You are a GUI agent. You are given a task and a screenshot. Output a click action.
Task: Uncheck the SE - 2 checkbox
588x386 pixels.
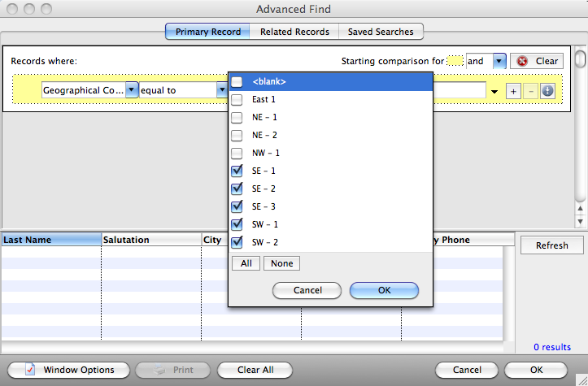tap(237, 189)
